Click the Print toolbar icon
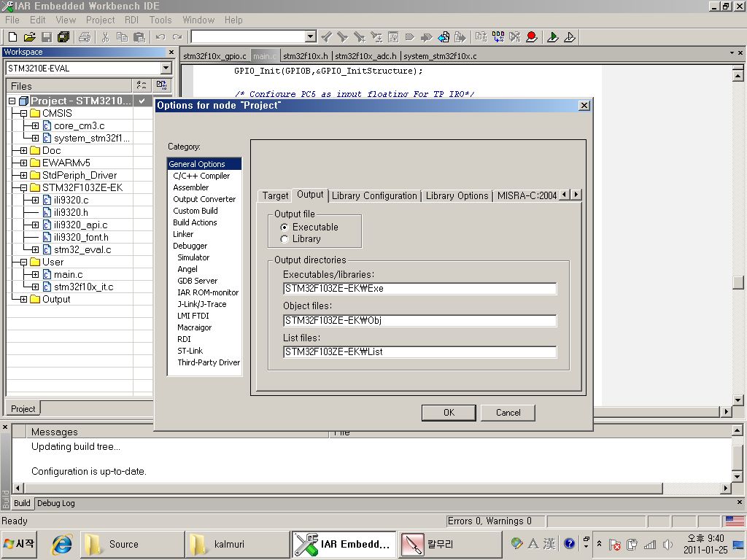 (x=85, y=36)
